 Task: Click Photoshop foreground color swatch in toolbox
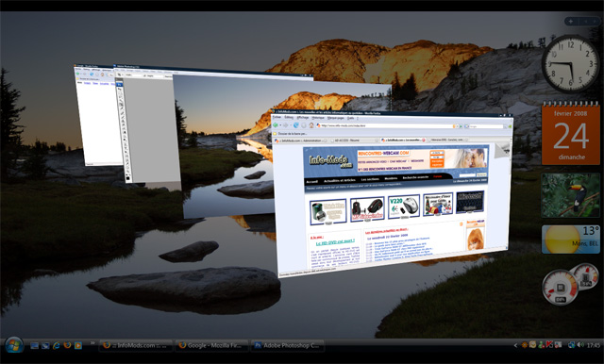pos(127,177)
